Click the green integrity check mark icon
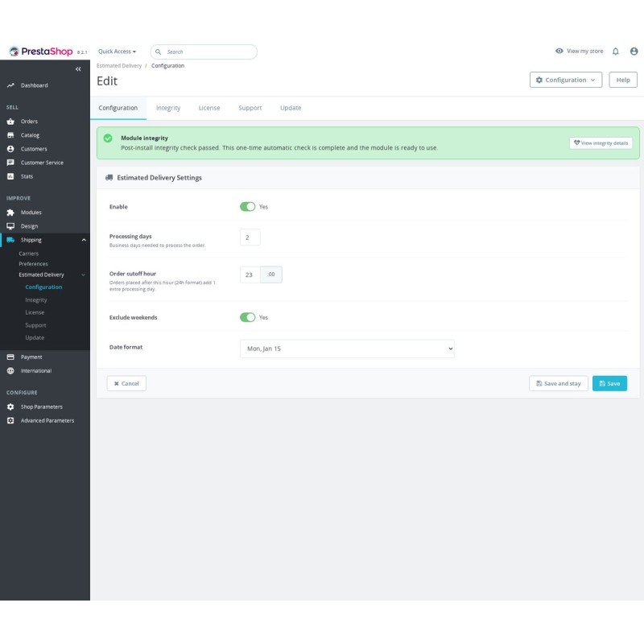644x644 pixels. [x=108, y=138]
